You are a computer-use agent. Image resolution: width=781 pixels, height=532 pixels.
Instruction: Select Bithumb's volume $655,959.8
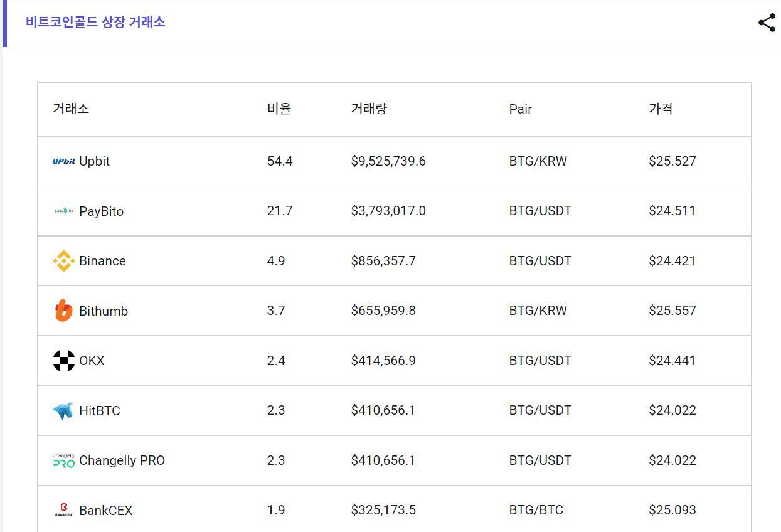point(383,311)
